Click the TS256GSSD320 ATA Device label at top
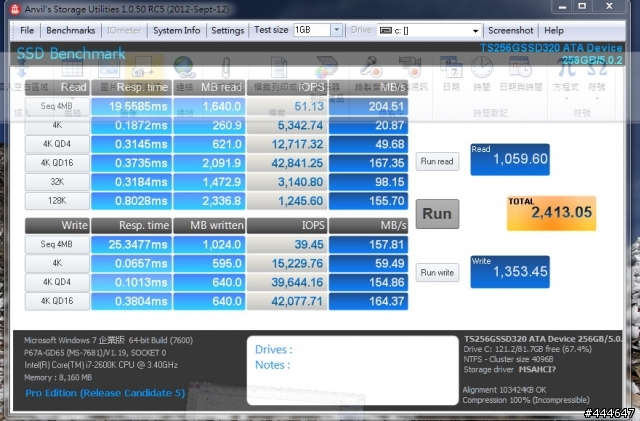640x421 pixels. 551,48
